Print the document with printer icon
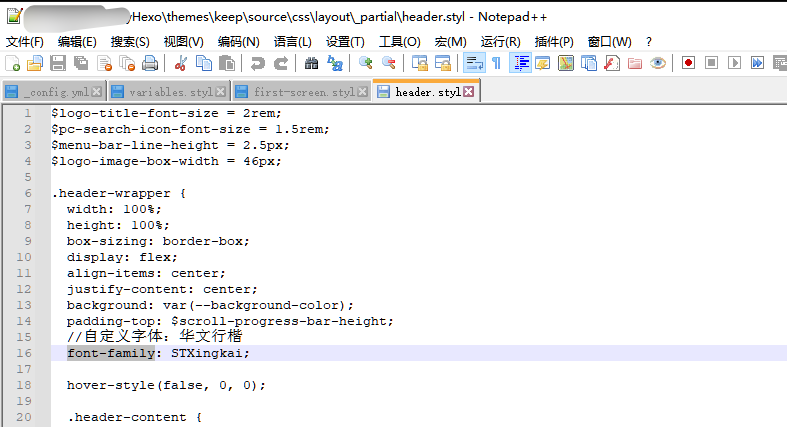787x427 pixels. tap(150, 63)
